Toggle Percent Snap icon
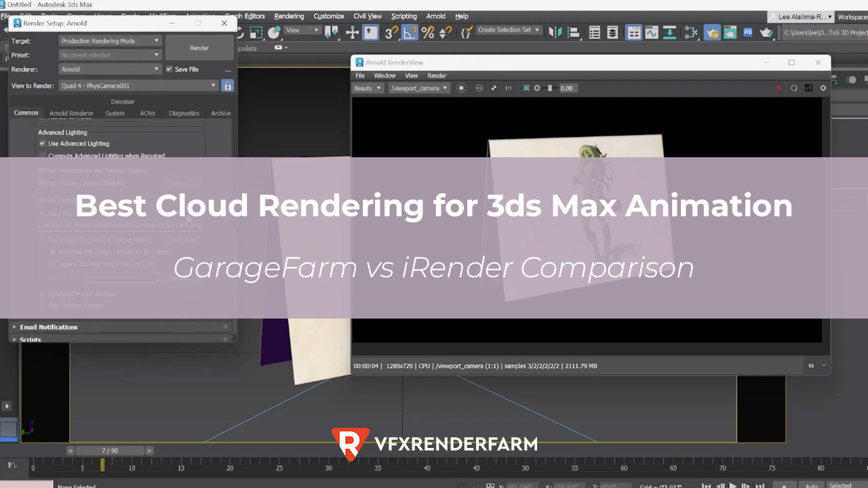This screenshot has height=488, width=868. coord(427,32)
